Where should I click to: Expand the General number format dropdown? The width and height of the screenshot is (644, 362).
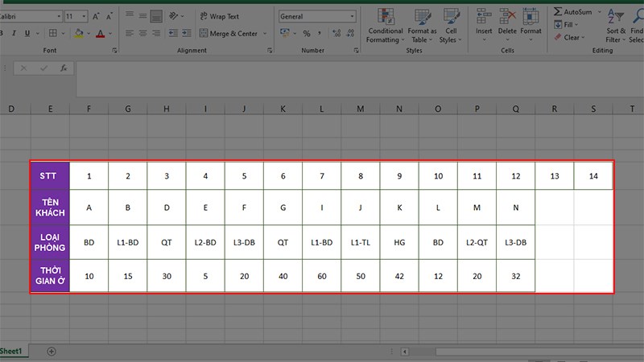[x=352, y=16]
